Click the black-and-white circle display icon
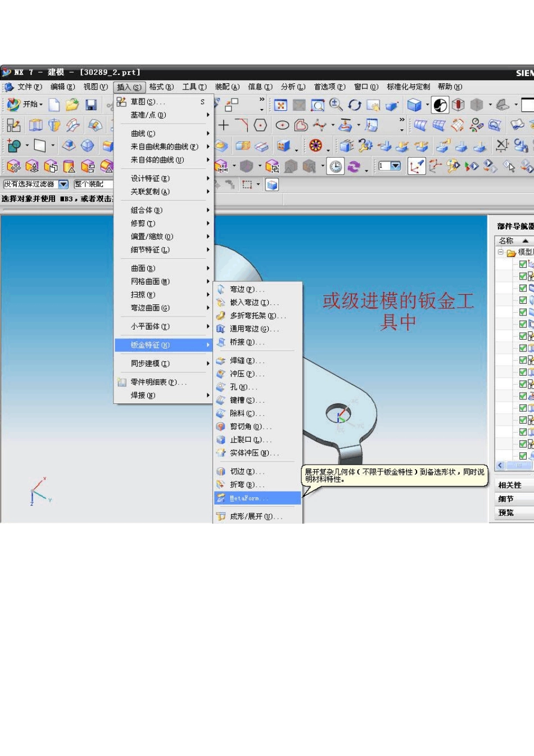Viewport: 534px width, 756px height. 441,105
